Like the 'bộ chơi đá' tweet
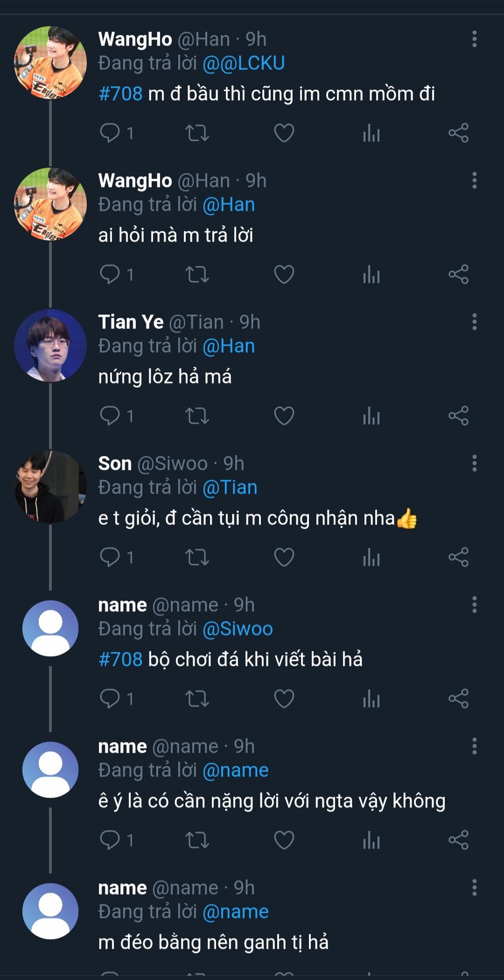Image resolution: width=504 pixels, height=980 pixels. coord(284,699)
